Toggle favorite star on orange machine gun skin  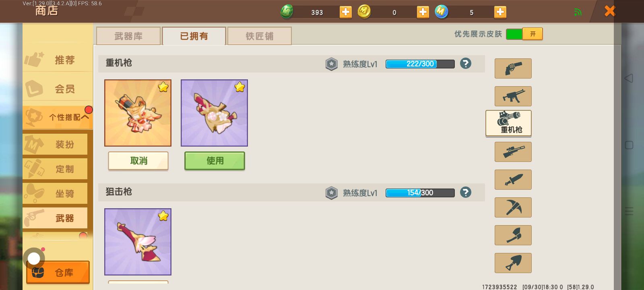(163, 87)
